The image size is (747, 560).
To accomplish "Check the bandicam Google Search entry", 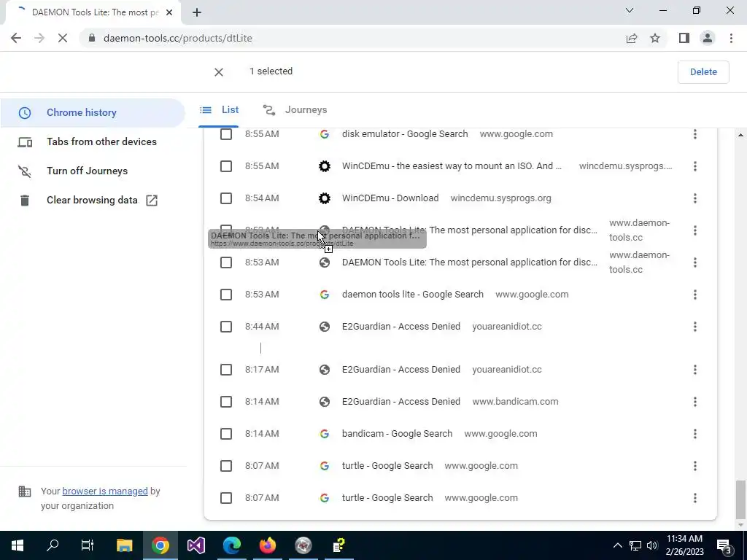I will [226, 434].
